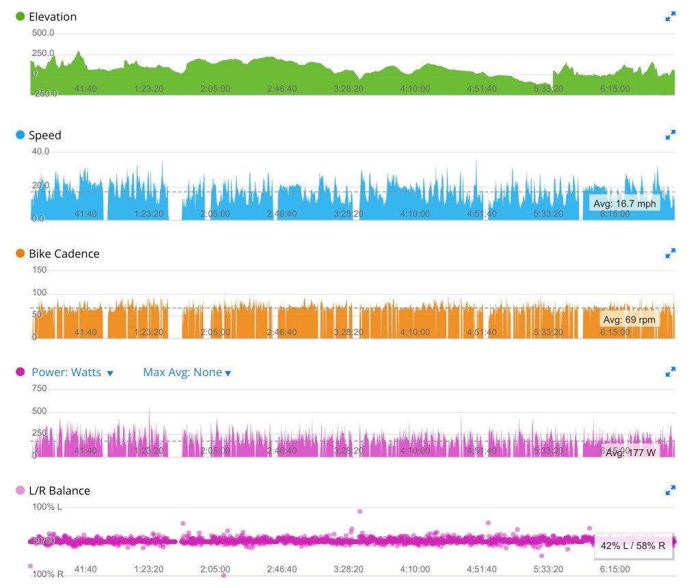Toggle the blue Speed legend dot
The height and width of the screenshot is (588, 700).
21,135
